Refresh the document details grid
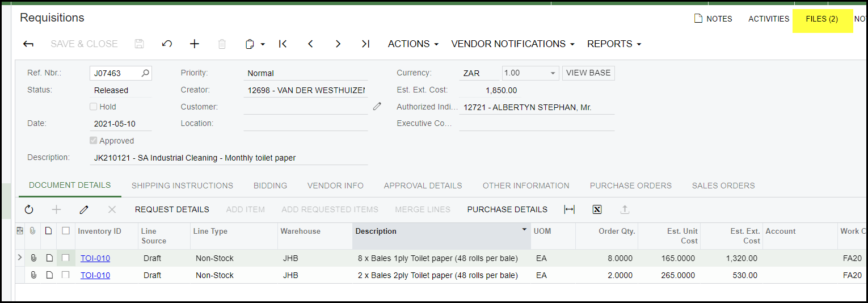The height and width of the screenshot is (303, 868). point(29,210)
